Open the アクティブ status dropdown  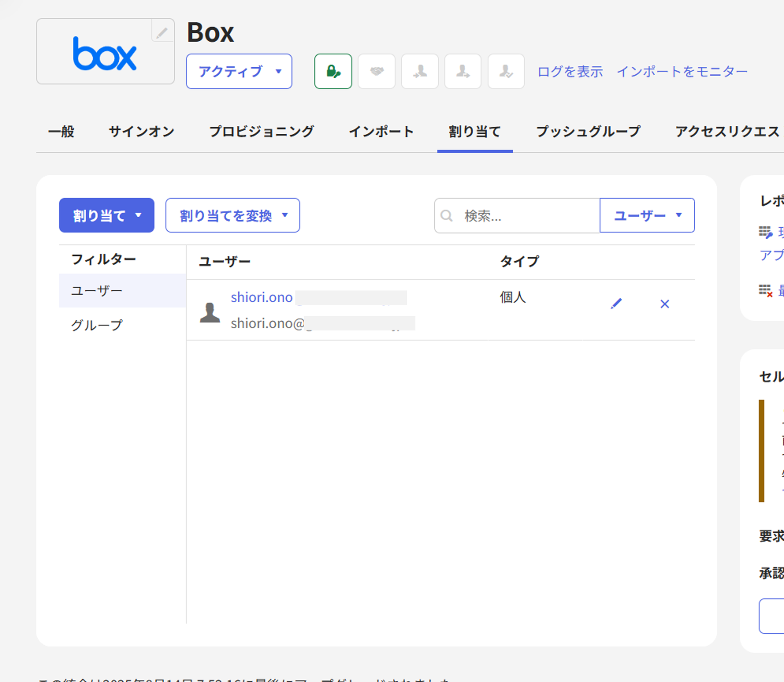coord(239,71)
